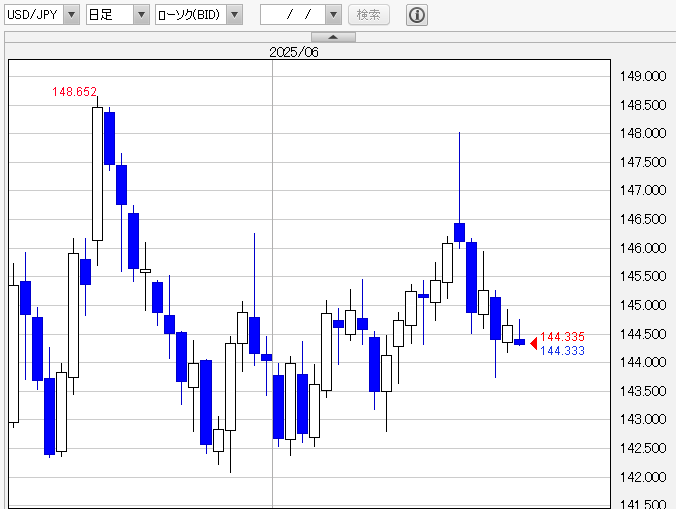
Task: Open the ローソク(BID) chart type dropdown
Action: click(199, 15)
